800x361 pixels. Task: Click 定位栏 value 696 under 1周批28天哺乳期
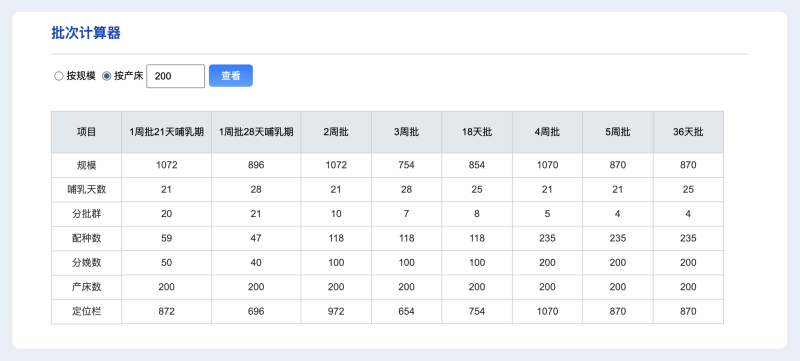point(256,312)
